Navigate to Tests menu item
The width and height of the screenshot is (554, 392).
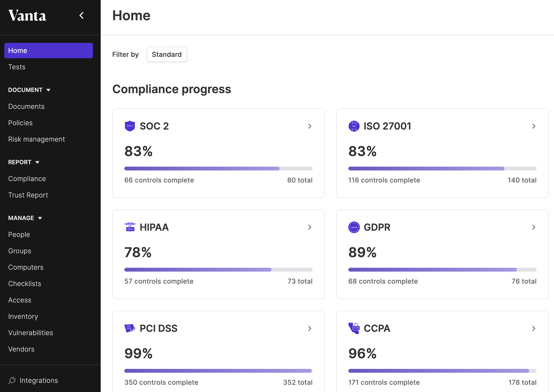coord(16,67)
